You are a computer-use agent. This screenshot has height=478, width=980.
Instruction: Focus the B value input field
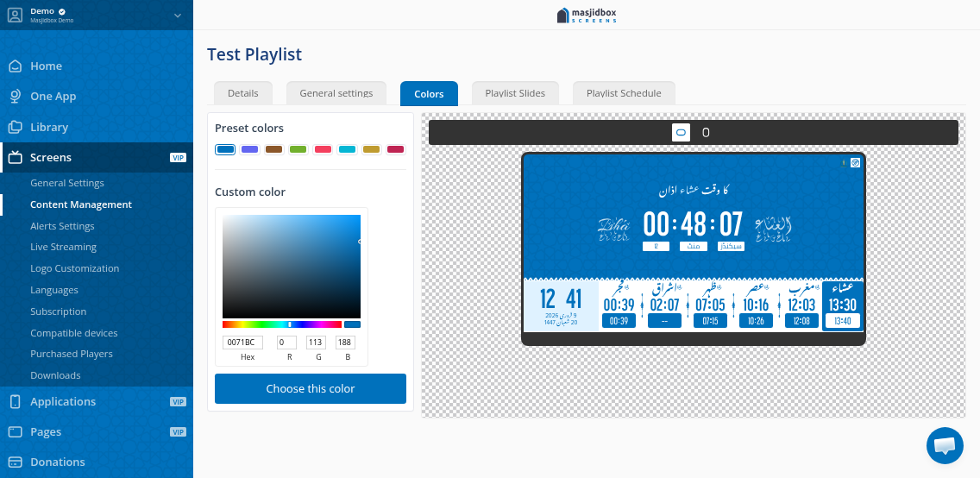point(346,343)
